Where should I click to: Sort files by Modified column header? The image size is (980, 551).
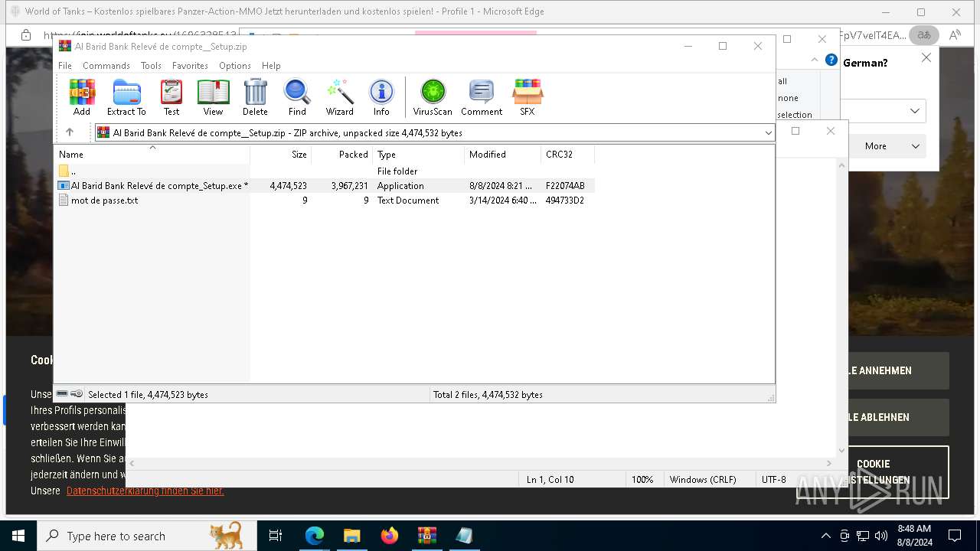point(503,155)
